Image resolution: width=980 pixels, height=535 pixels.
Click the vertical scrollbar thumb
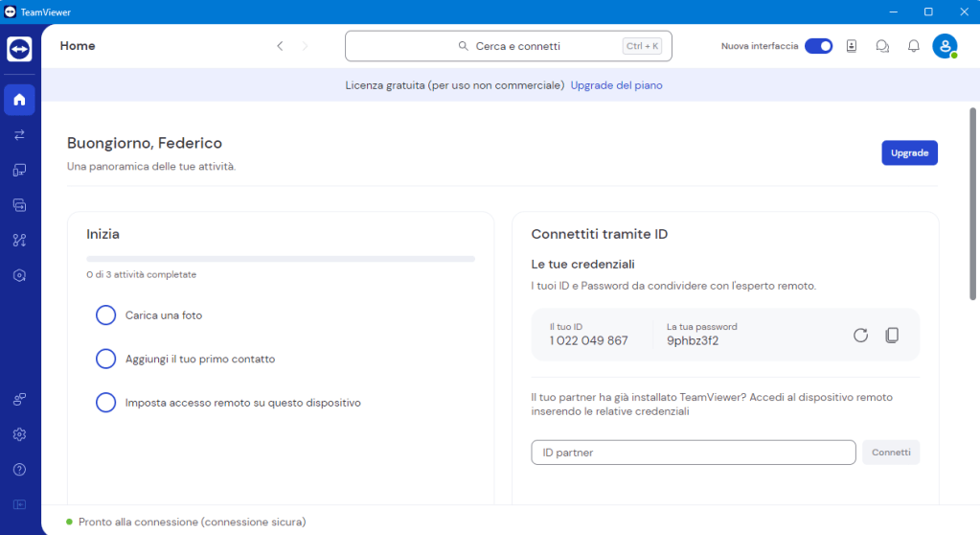pos(972,204)
